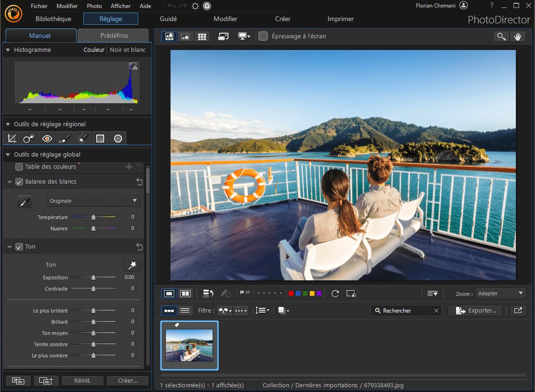Open the Zoom Adapter dropdown
Screen dimensions: 535x392
(x=500, y=293)
